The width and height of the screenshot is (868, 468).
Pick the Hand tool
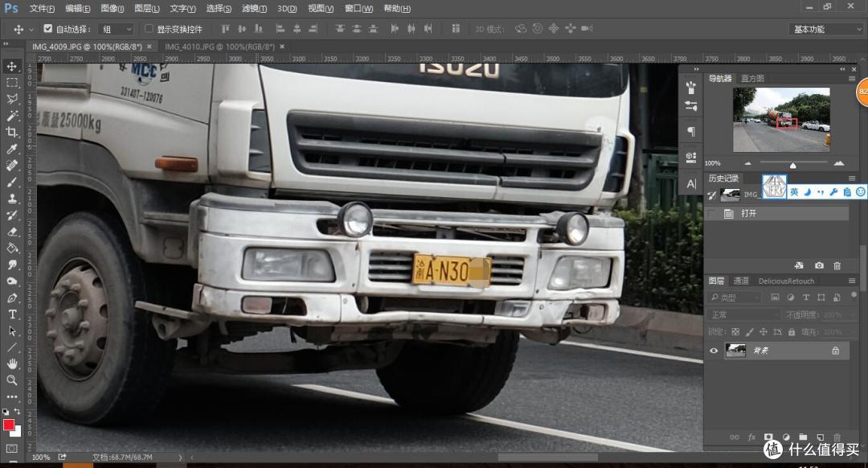(x=12, y=364)
